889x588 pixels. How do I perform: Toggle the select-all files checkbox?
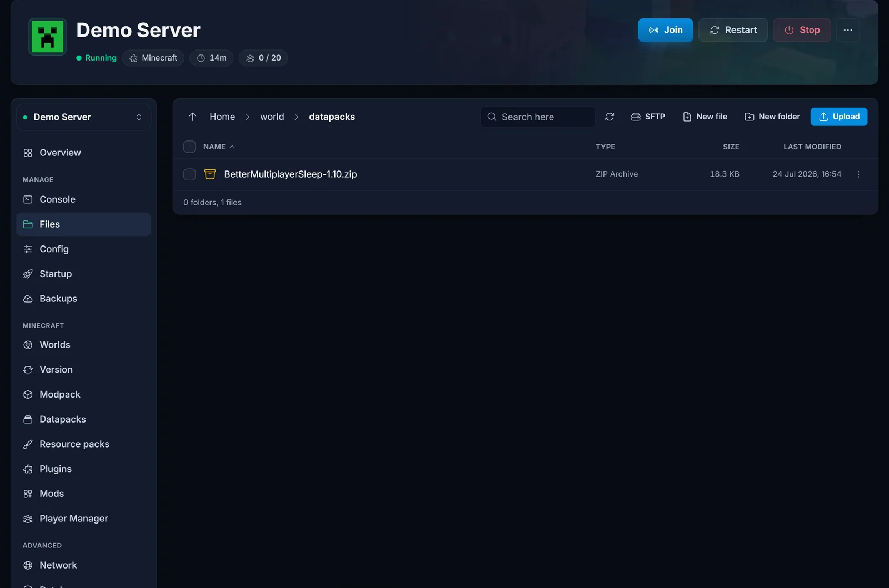coord(189,147)
